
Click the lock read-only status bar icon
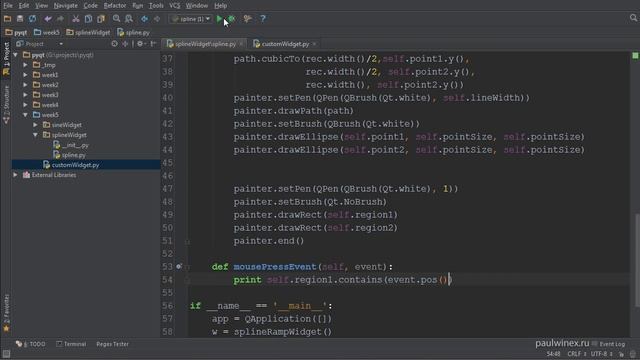pos(621,354)
